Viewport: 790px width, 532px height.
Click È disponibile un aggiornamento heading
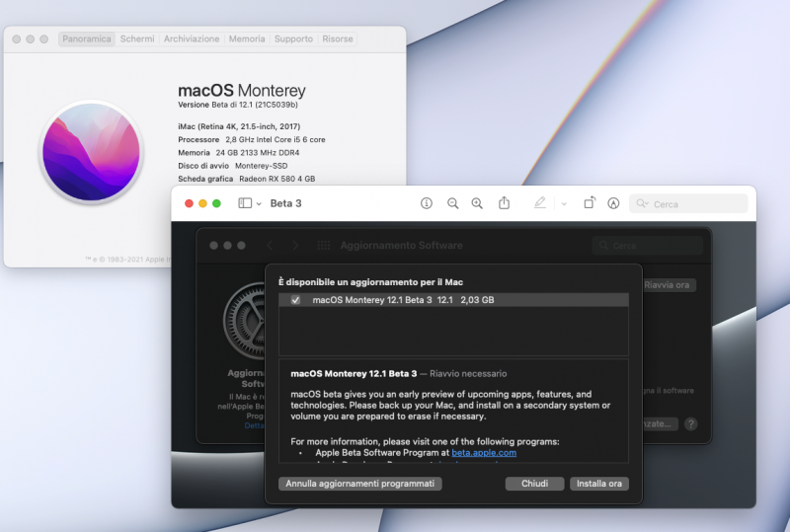(x=371, y=282)
